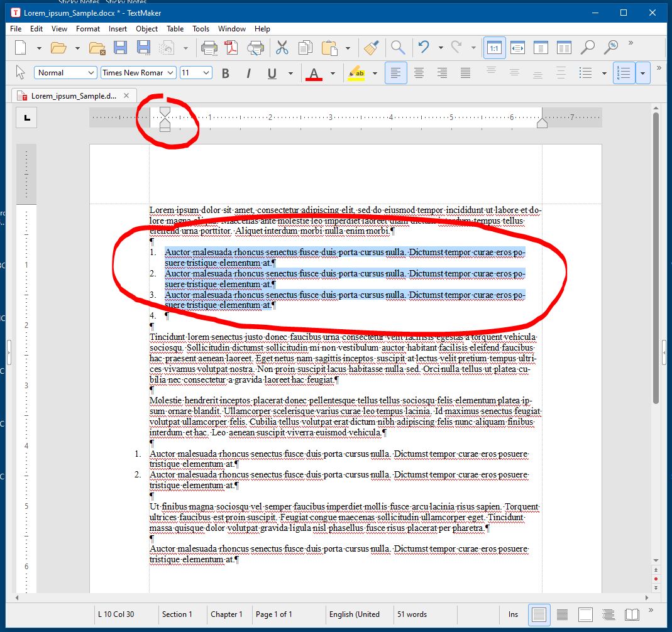Image resolution: width=672 pixels, height=632 pixels.
Task: Click the tab type selector left of ruler
Action: click(x=26, y=117)
